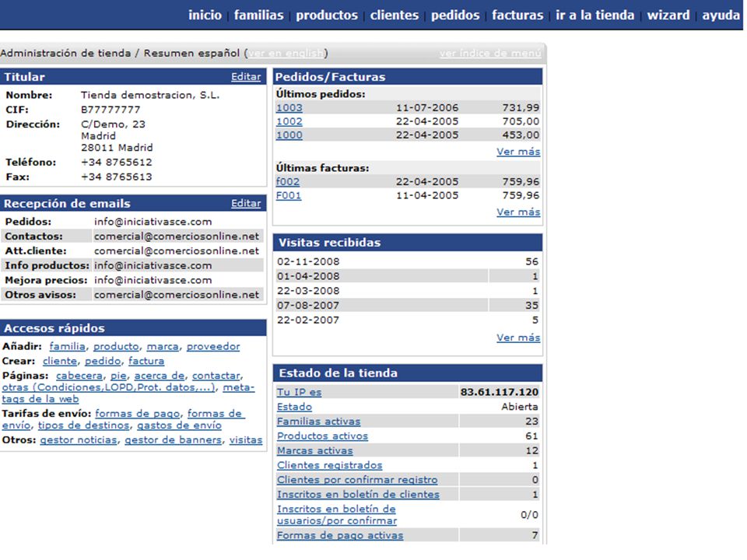Open order 1003

(289, 107)
